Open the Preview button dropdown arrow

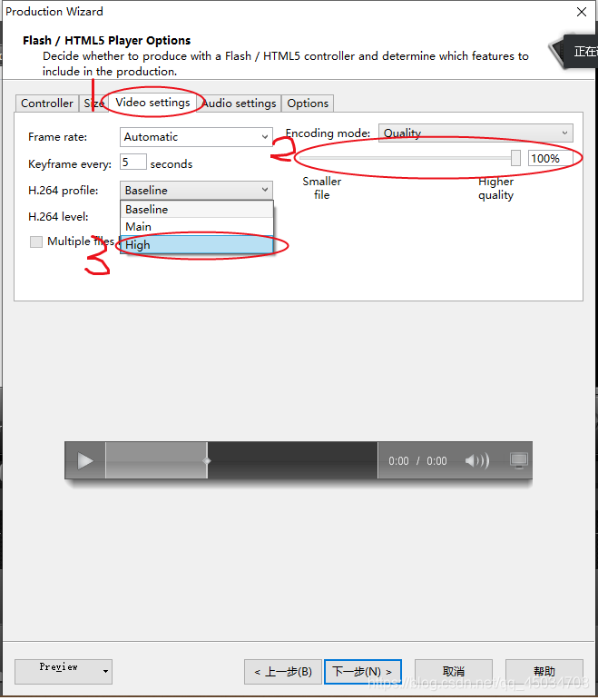click(105, 672)
